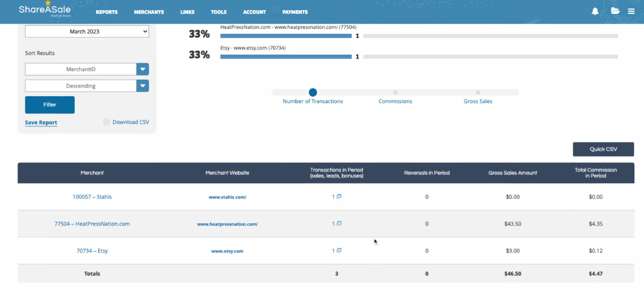Visit www.heatpressnation.com/ website link

pos(227,224)
